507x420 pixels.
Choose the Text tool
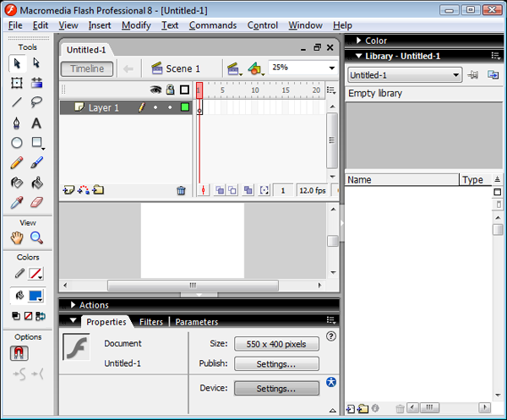pyautogui.click(x=36, y=123)
